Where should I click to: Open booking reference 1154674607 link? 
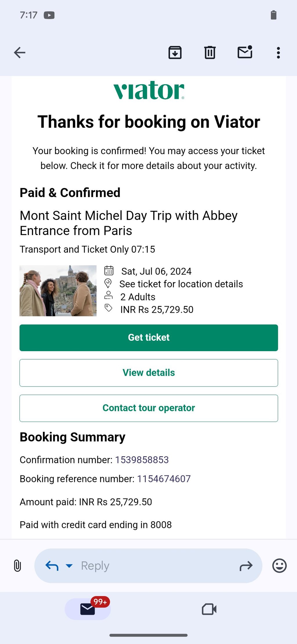tap(164, 479)
